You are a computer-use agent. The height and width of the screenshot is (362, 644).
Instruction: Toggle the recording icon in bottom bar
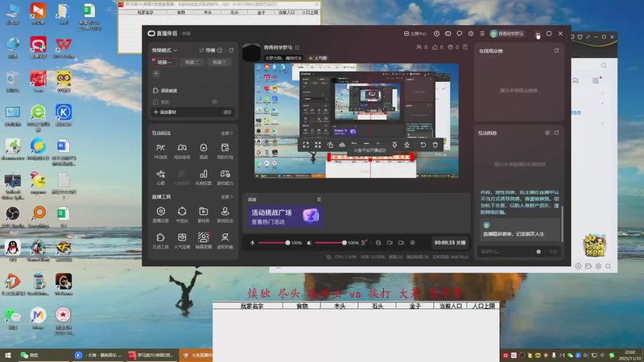[401, 243]
